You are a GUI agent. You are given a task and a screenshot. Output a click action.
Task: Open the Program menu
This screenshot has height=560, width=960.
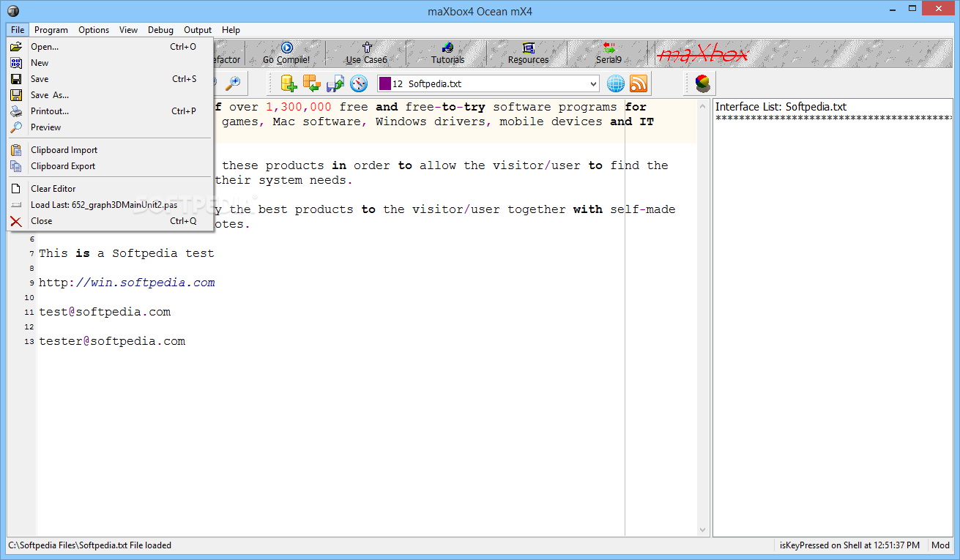[51, 30]
